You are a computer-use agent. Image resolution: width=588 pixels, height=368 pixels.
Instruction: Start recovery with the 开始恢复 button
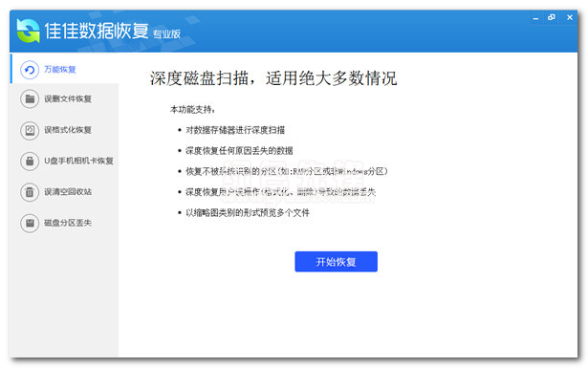tap(336, 262)
